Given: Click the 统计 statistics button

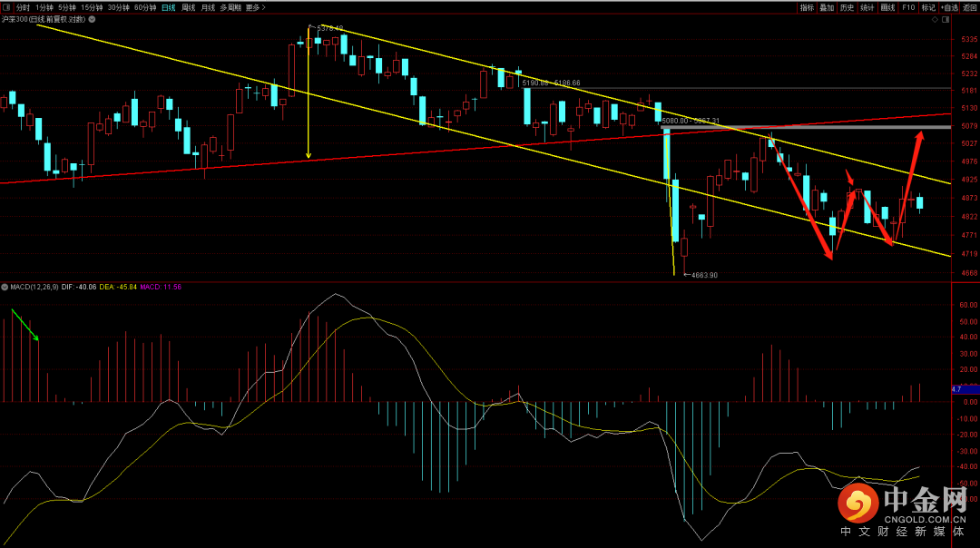Looking at the screenshot, I should 867,7.
